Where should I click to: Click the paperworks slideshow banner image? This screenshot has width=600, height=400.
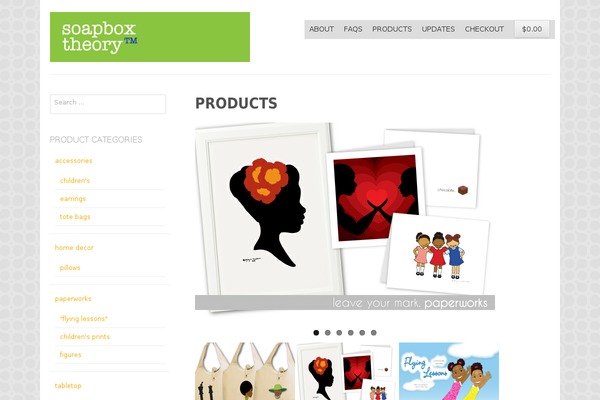(345, 217)
